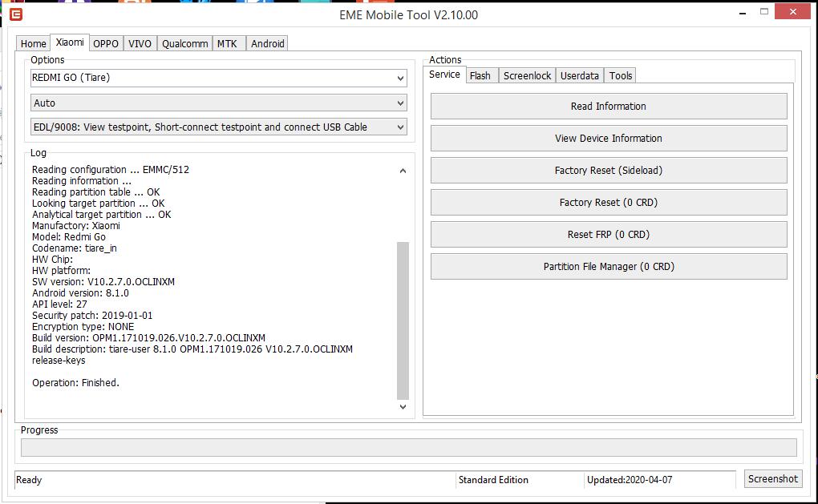Image resolution: width=818 pixels, height=504 pixels.
Task: Click the 'Ready' status bar text
Action: (x=29, y=480)
